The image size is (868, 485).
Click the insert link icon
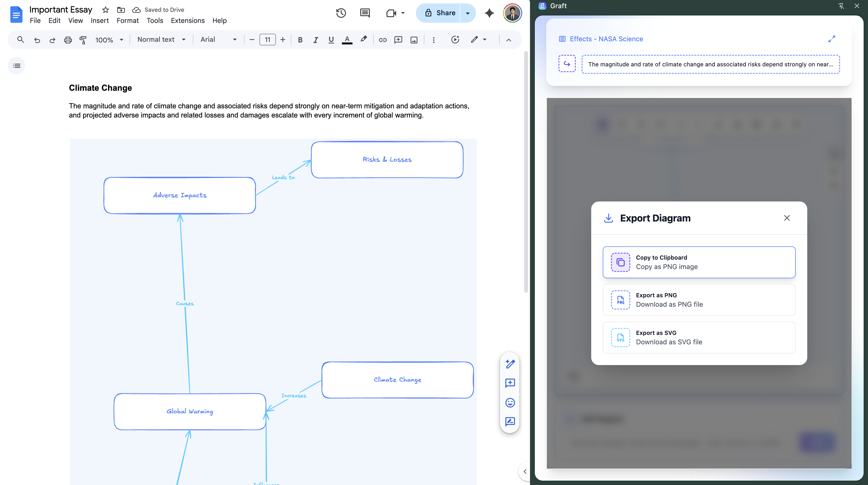382,40
